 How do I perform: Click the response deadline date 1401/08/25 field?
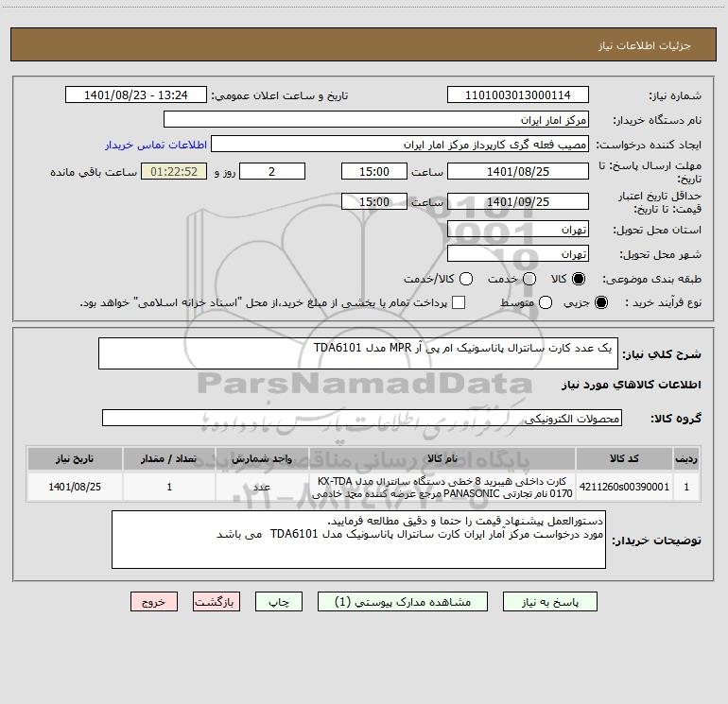click(518, 171)
